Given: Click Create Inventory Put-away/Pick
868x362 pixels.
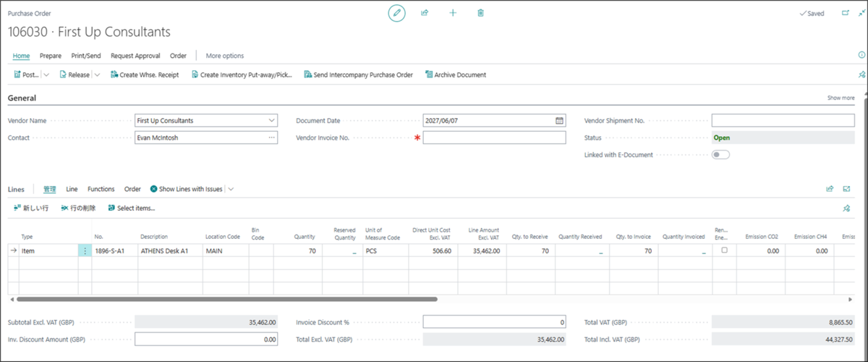Looking at the screenshot, I should pyautogui.click(x=241, y=75).
